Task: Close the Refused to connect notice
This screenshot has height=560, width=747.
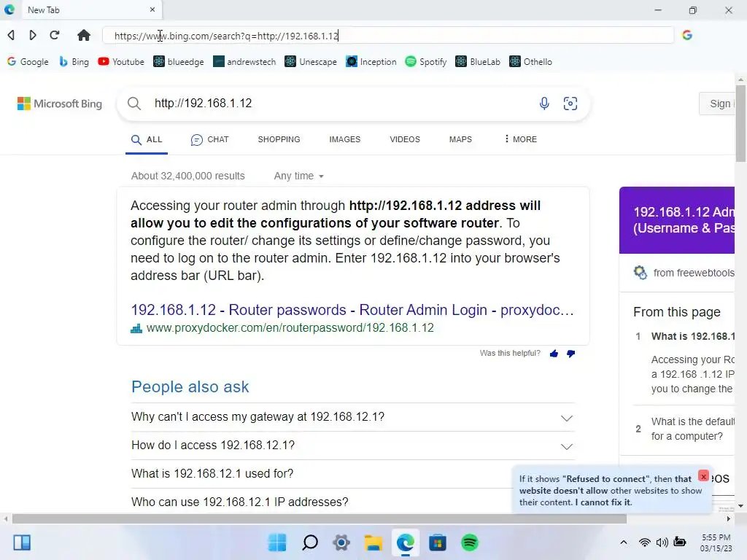Action: (x=704, y=476)
